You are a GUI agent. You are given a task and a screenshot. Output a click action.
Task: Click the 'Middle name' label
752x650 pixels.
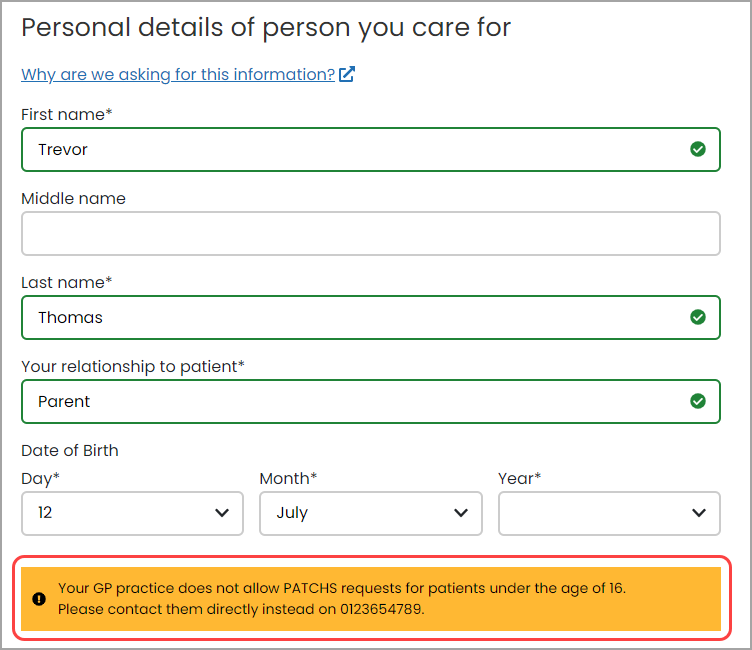tap(73, 198)
